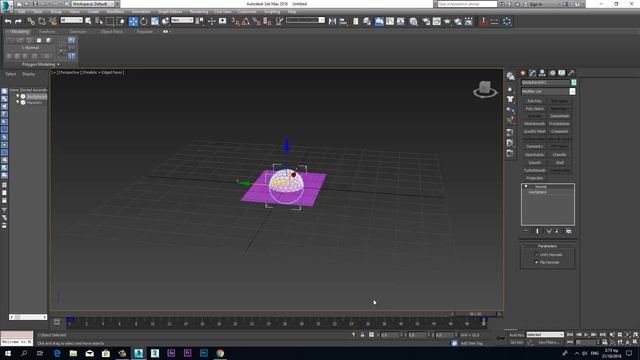Toggle the Percent Snap icon
The width and height of the screenshot is (640, 360).
tap(256, 21)
